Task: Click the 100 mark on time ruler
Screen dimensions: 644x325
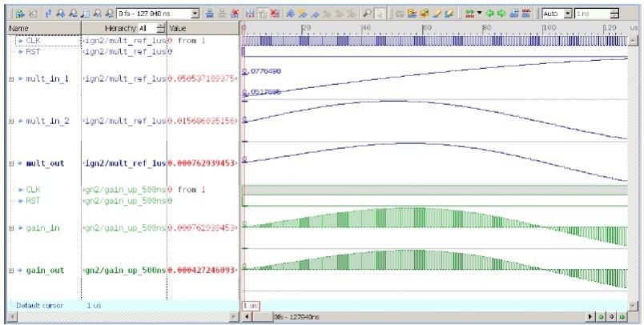Action: 549,28
